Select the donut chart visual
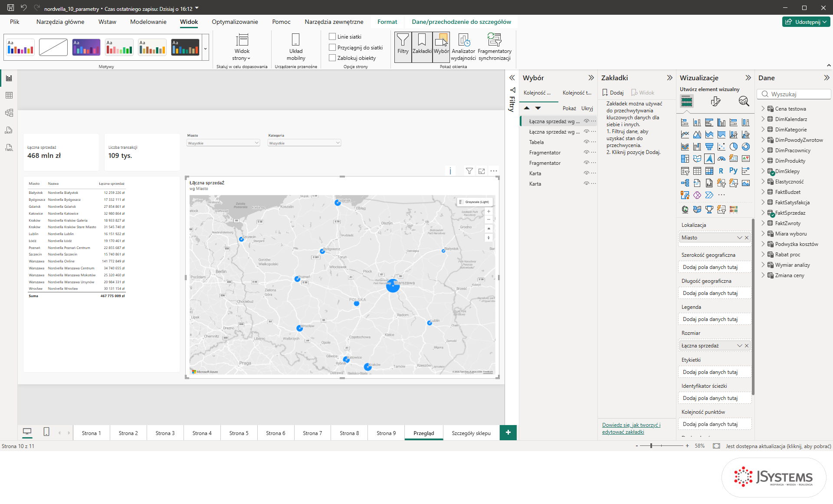The height and width of the screenshot is (504, 833). click(x=746, y=147)
